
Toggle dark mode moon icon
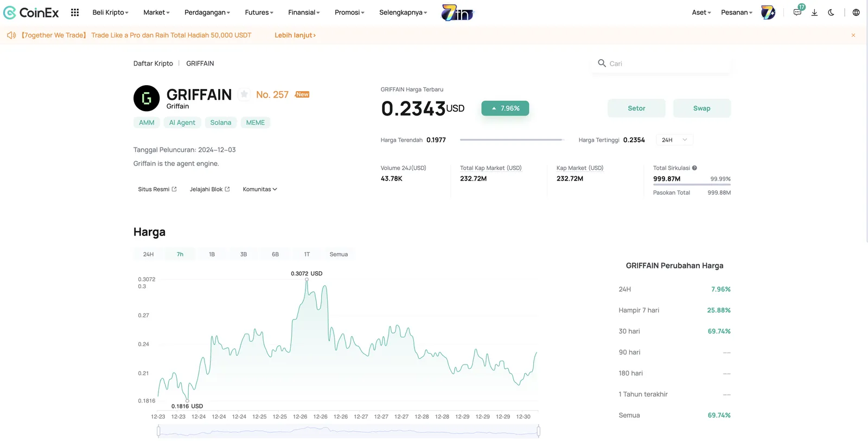click(x=831, y=12)
